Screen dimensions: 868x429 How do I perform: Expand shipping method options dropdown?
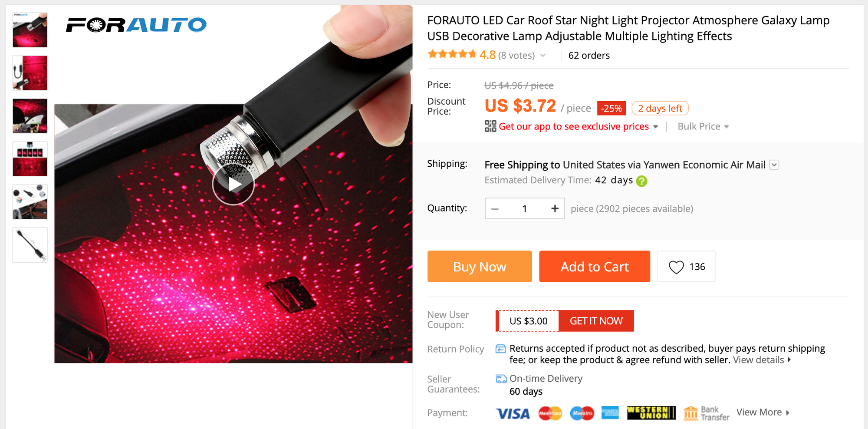tap(774, 165)
